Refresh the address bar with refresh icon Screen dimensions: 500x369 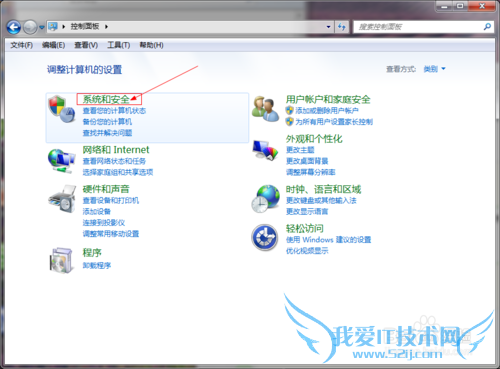coord(342,27)
